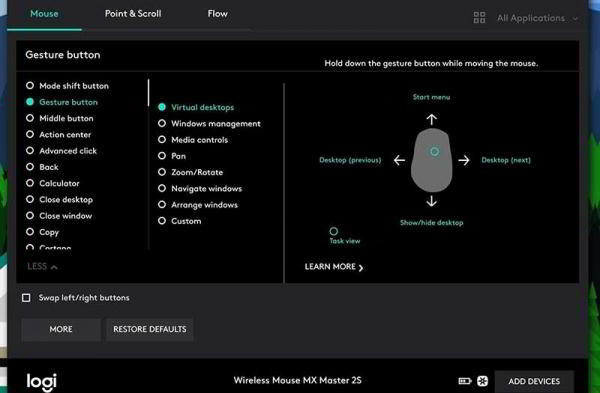Viewport: 600px width, 393px height.
Task: Click the MORE button
Action: [61, 329]
